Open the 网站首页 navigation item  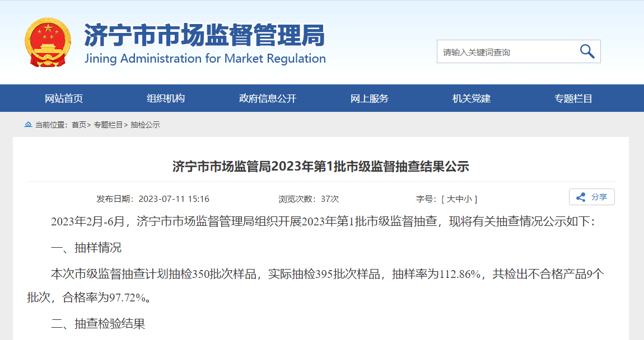pyautogui.click(x=64, y=98)
